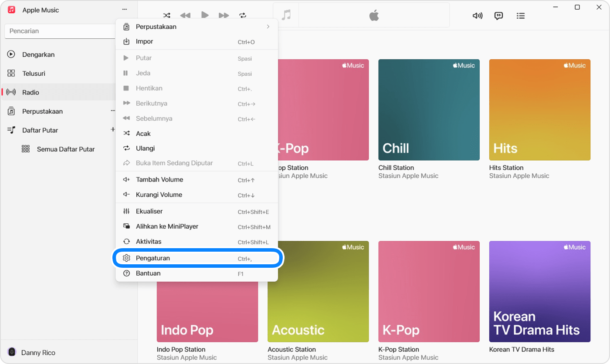
Task: Choose Kurangi Volume in the menu
Action: pyautogui.click(x=197, y=195)
